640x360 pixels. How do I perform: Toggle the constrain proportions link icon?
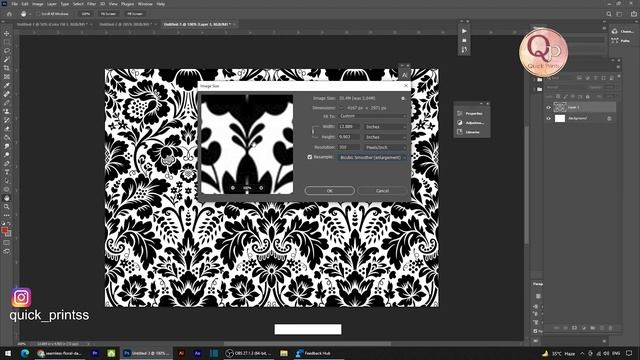tap(313, 131)
